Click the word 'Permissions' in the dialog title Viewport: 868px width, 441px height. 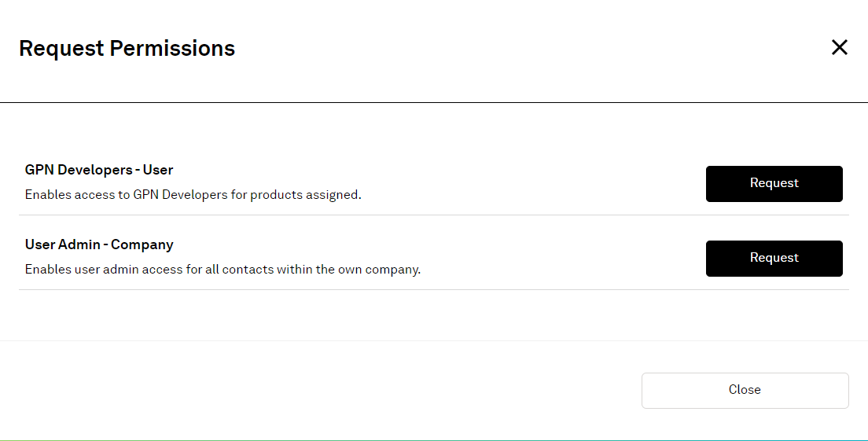(172, 49)
